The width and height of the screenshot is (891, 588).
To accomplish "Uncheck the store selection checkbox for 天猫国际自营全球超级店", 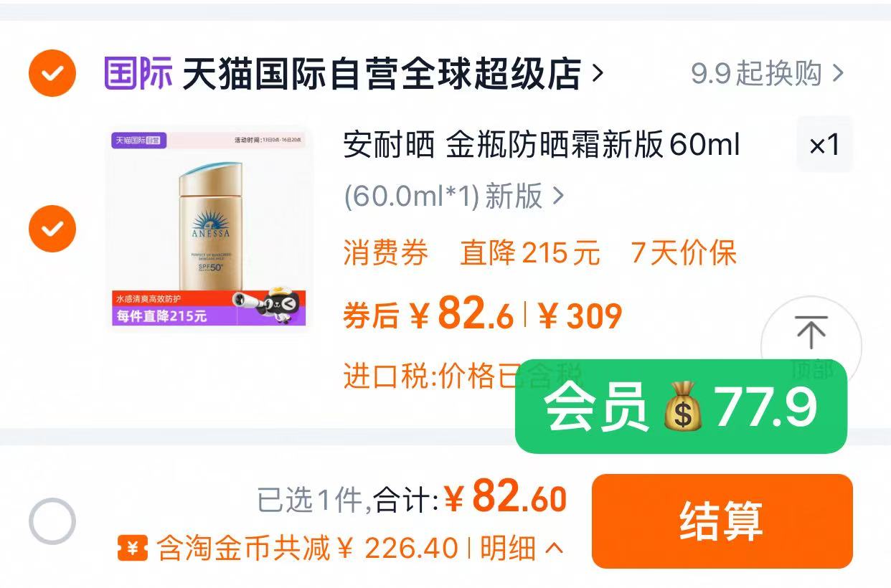I will pos(52,73).
